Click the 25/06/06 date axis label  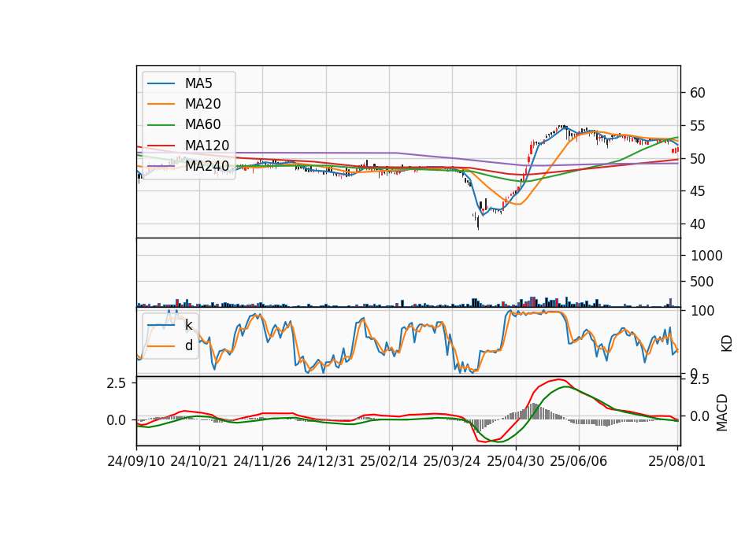pyautogui.click(x=579, y=461)
